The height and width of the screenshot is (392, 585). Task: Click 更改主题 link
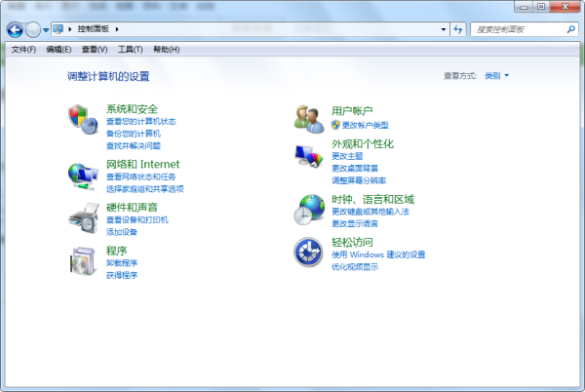347,156
